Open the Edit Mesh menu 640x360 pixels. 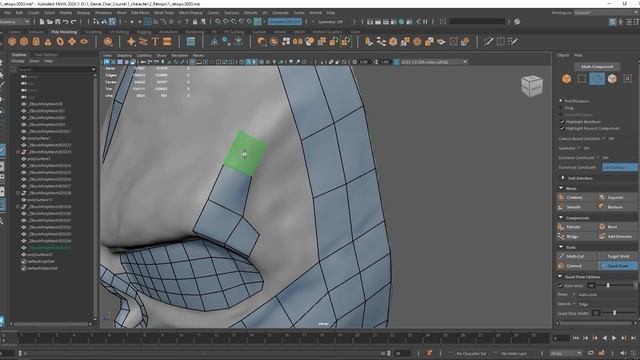click(x=140, y=13)
